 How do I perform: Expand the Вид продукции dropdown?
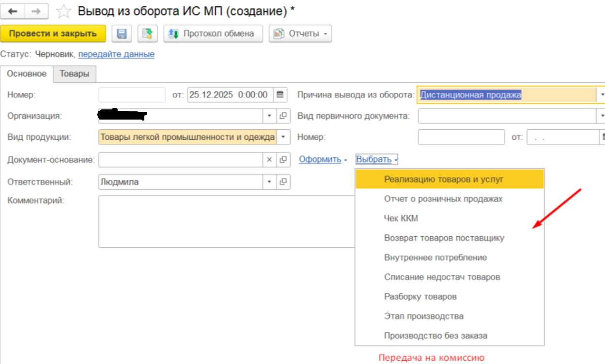point(283,137)
